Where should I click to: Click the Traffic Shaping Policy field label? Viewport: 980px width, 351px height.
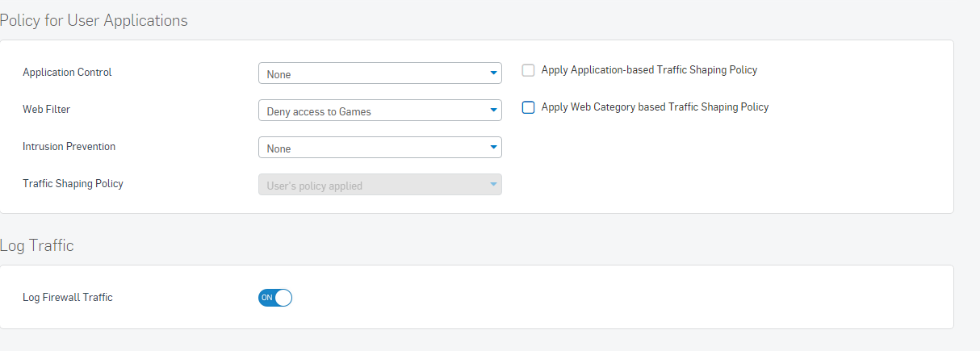(x=73, y=184)
